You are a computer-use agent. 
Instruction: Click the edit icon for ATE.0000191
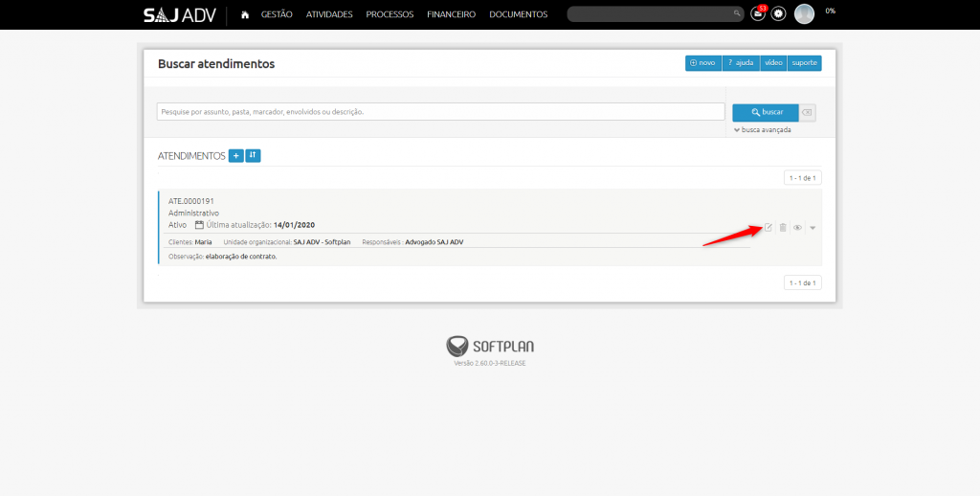768,227
